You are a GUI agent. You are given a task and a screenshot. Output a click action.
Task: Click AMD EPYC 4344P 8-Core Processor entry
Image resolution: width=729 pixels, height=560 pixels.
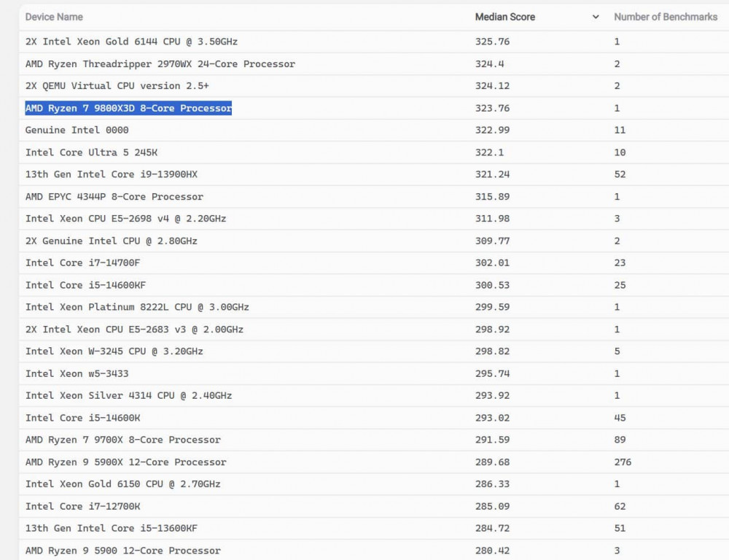tap(114, 197)
